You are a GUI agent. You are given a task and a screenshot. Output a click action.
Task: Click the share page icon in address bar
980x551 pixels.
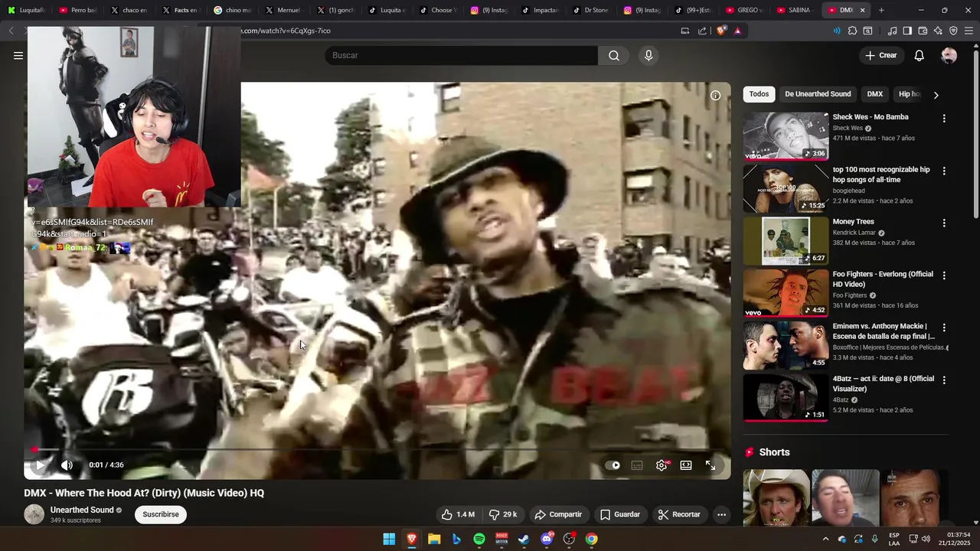pyautogui.click(x=702, y=31)
